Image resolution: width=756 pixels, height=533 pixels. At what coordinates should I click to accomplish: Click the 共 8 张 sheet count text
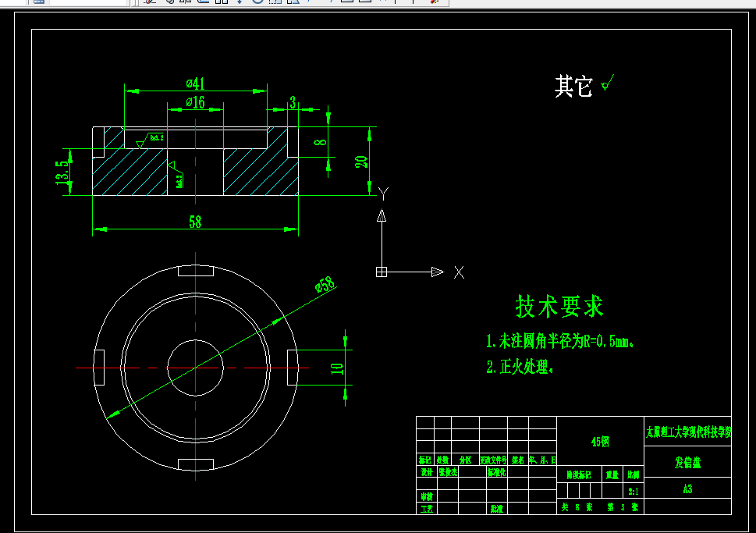577,507
